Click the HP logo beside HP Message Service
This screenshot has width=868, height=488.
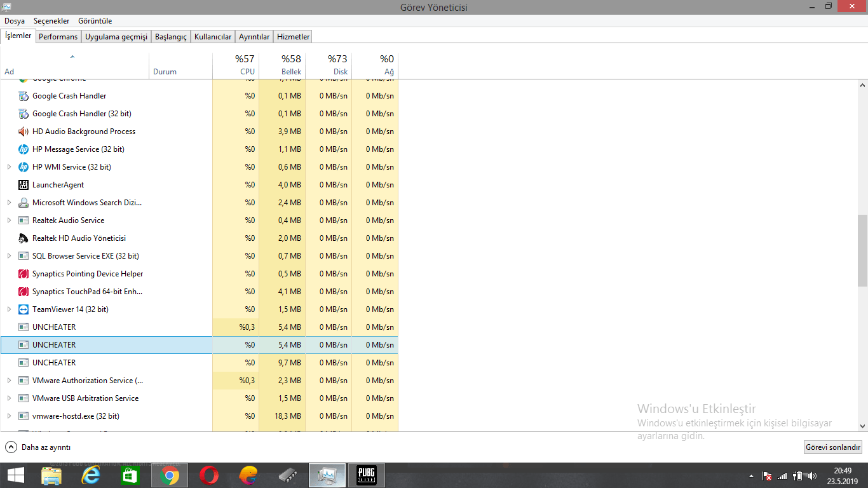[24, 149]
